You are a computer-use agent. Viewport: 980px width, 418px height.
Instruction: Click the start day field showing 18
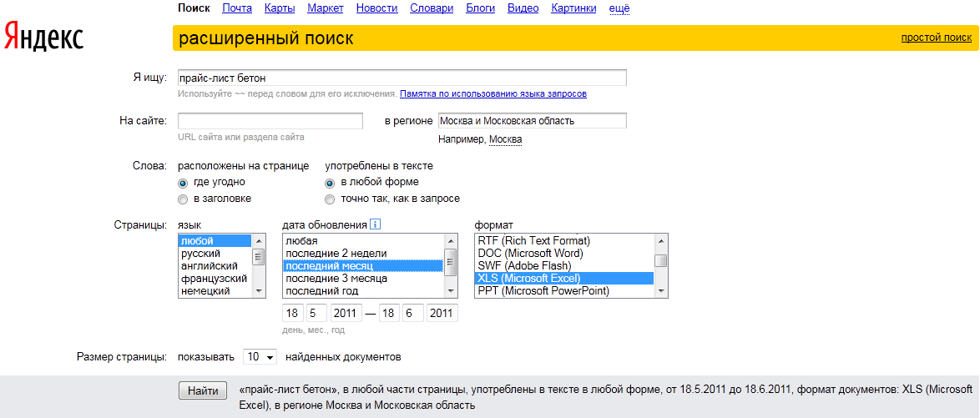click(x=292, y=313)
